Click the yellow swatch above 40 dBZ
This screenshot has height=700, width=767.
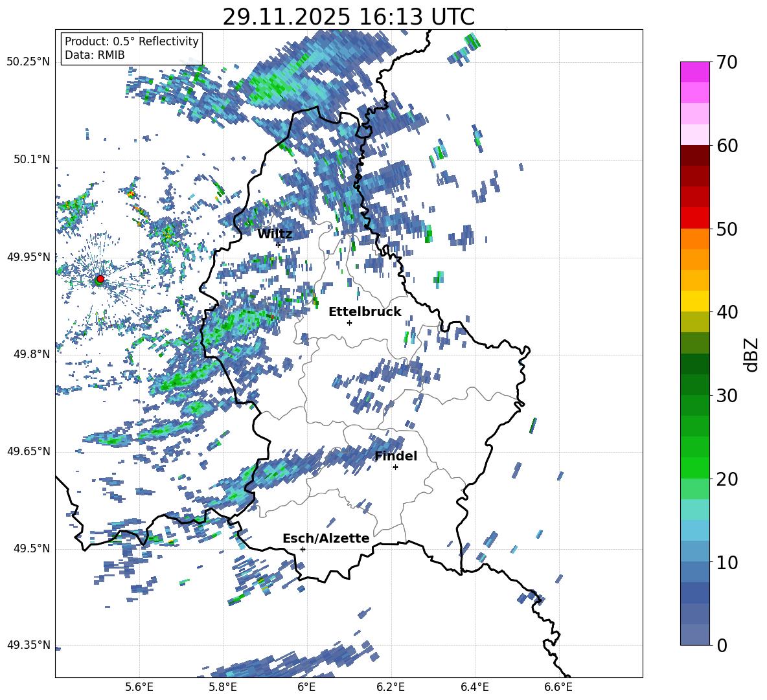click(694, 301)
